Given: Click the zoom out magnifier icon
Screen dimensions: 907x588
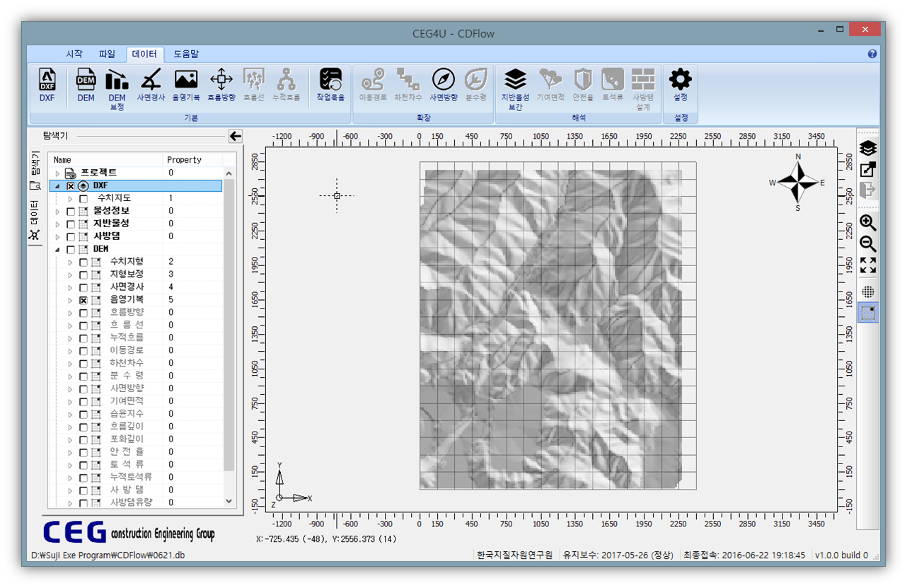Looking at the screenshot, I should click(x=868, y=244).
